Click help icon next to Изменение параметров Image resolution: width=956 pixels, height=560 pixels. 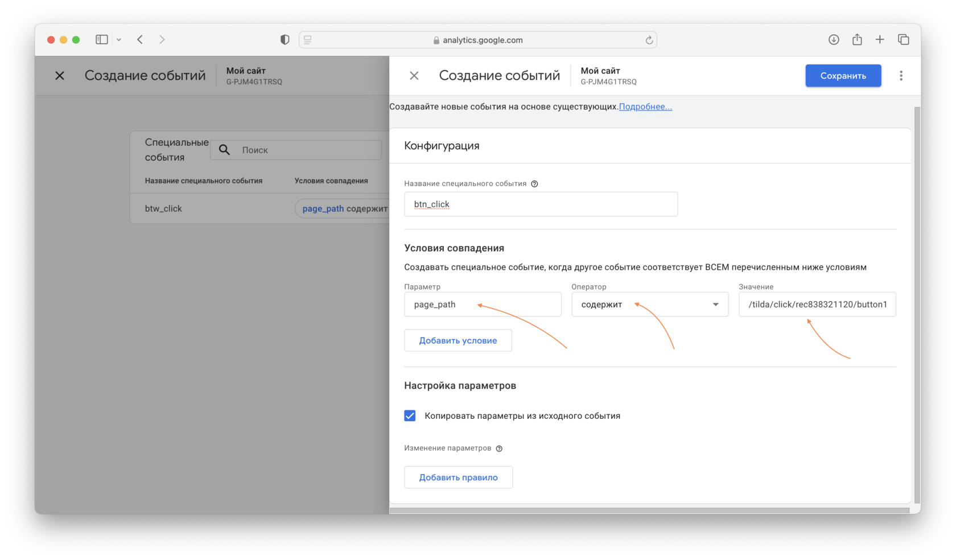click(x=499, y=448)
